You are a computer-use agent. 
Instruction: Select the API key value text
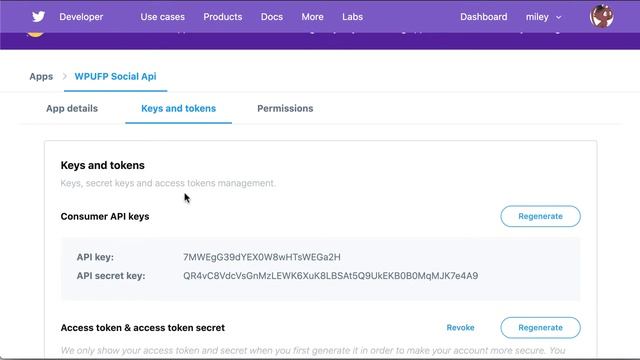pyautogui.click(x=262, y=257)
